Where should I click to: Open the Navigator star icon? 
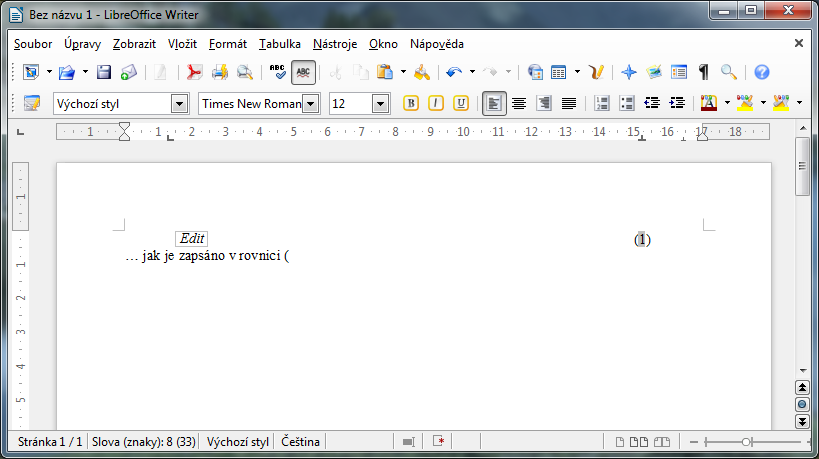coord(629,72)
